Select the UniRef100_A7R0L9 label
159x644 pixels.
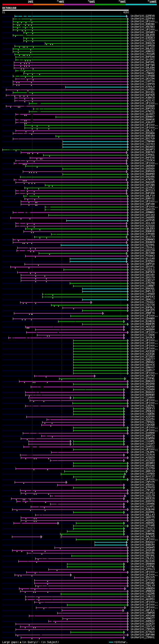pos(142,87)
